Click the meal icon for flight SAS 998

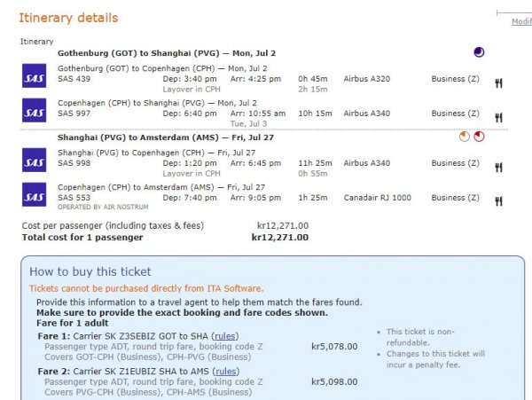click(499, 168)
